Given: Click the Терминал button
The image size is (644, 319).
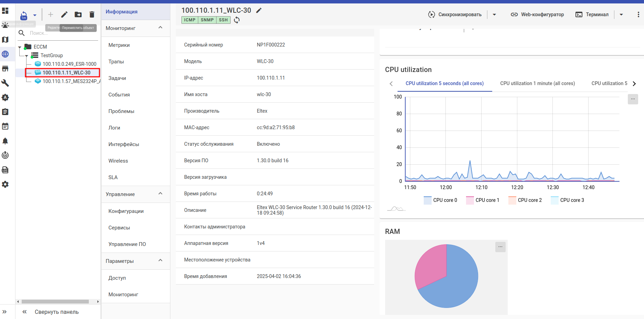Looking at the screenshot, I should 592,14.
